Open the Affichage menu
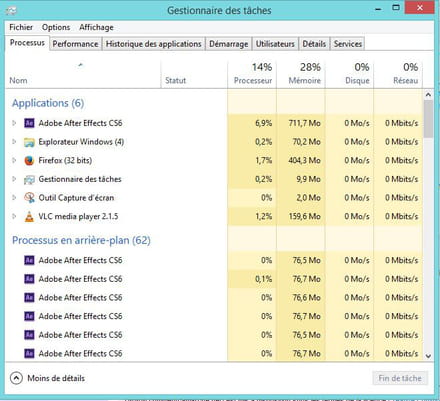Screen dimensions: 440x401 pyautogui.click(x=96, y=27)
